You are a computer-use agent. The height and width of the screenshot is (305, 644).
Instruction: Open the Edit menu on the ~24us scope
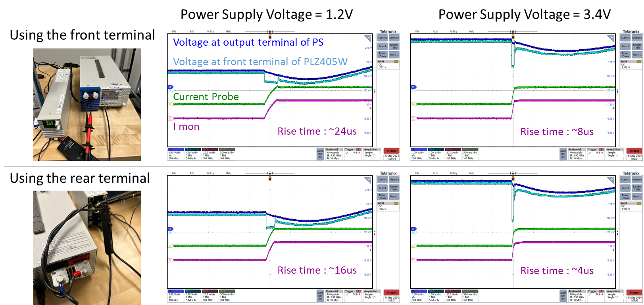(x=192, y=31)
